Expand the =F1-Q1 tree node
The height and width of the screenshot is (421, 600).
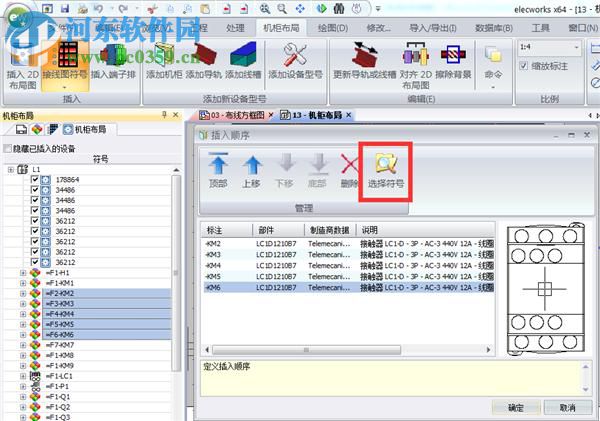tap(23, 397)
